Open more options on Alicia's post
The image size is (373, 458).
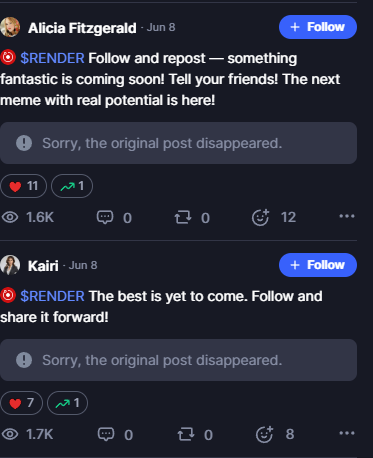pyautogui.click(x=347, y=216)
